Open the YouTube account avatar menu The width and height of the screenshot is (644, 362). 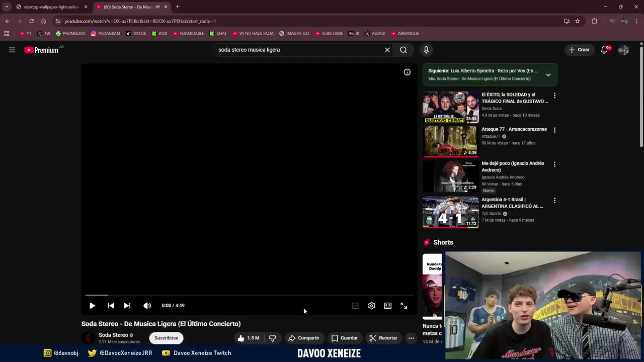click(623, 50)
